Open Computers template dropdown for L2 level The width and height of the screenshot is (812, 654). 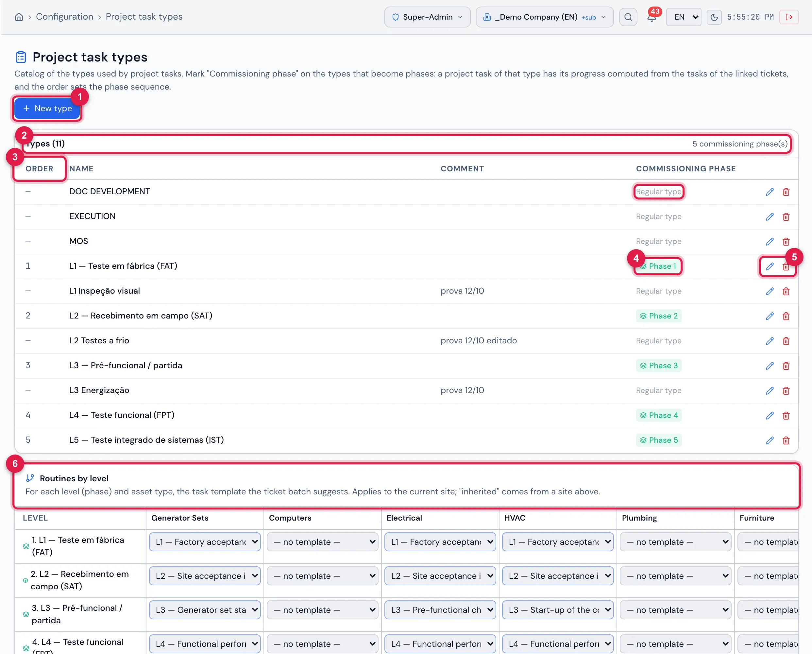[x=322, y=576]
